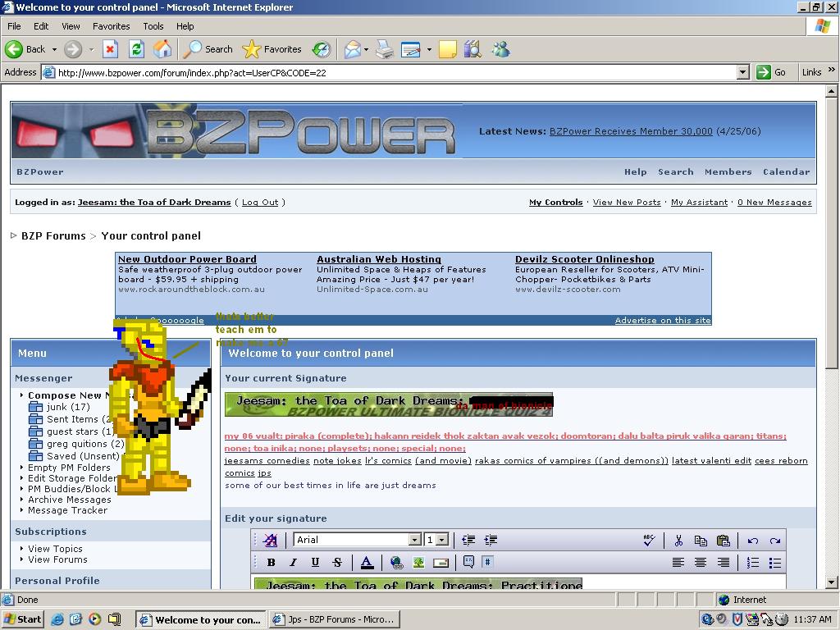This screenshot has width=840, height=630.
Task: Click the Log Out link
Action: coord(260,203)
